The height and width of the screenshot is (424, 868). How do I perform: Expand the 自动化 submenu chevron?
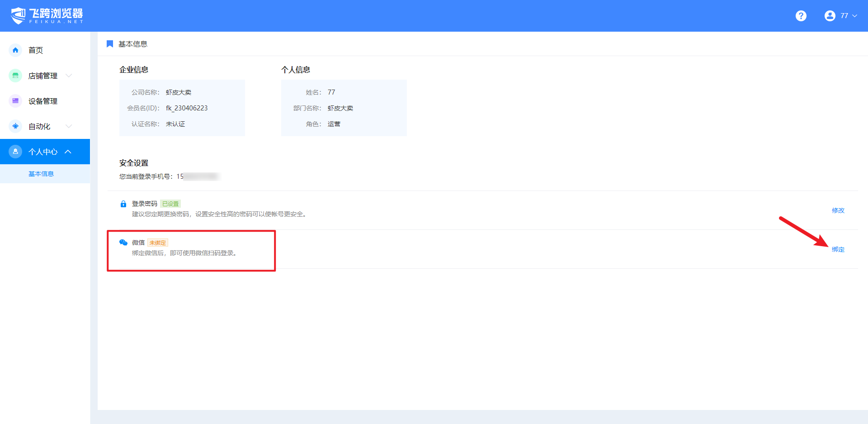69,126
